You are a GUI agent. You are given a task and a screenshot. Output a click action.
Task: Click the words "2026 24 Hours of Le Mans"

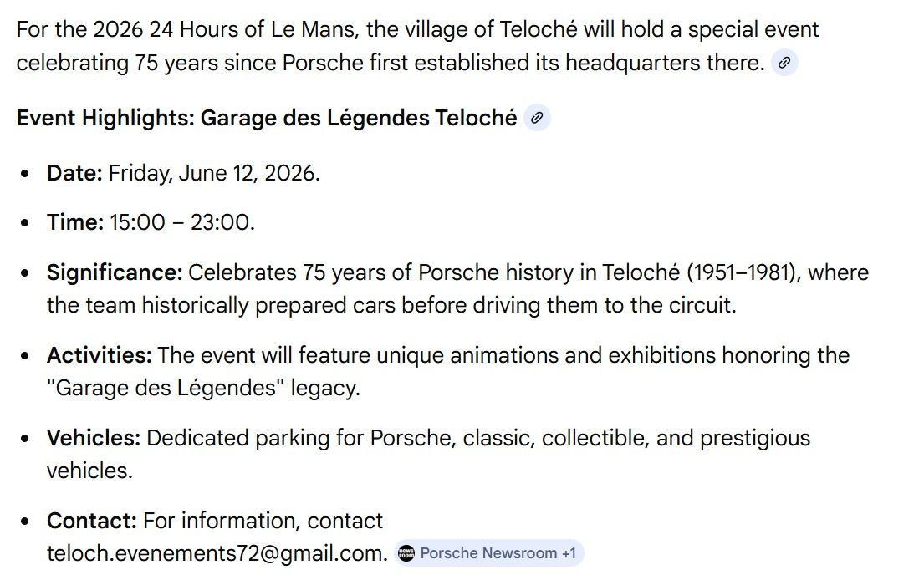point(225,29)
